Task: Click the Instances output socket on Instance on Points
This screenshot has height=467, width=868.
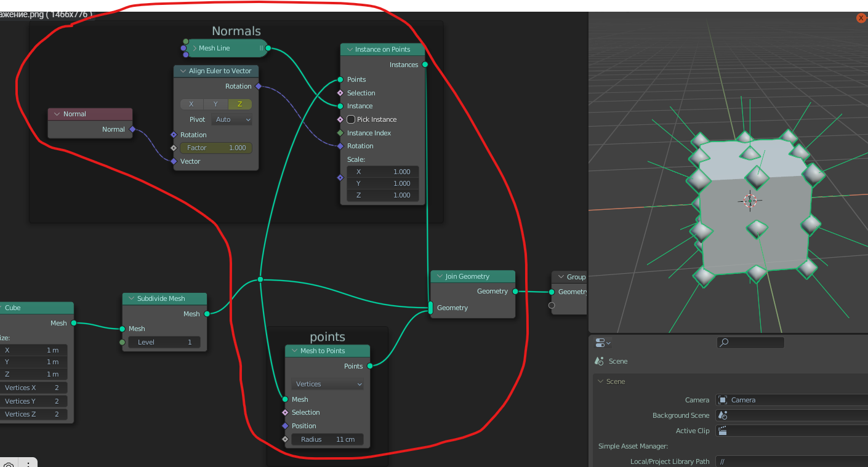Action: pyautogui.click(x=425, y=65)
